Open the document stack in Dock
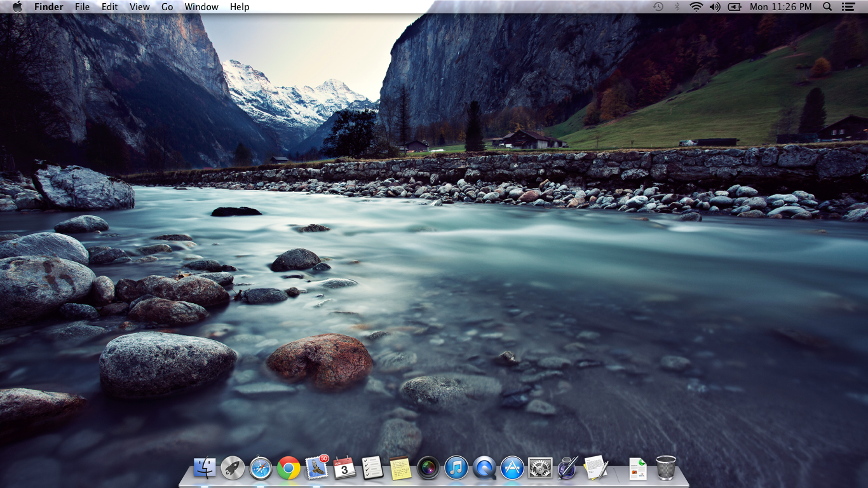 coord(637,468)
